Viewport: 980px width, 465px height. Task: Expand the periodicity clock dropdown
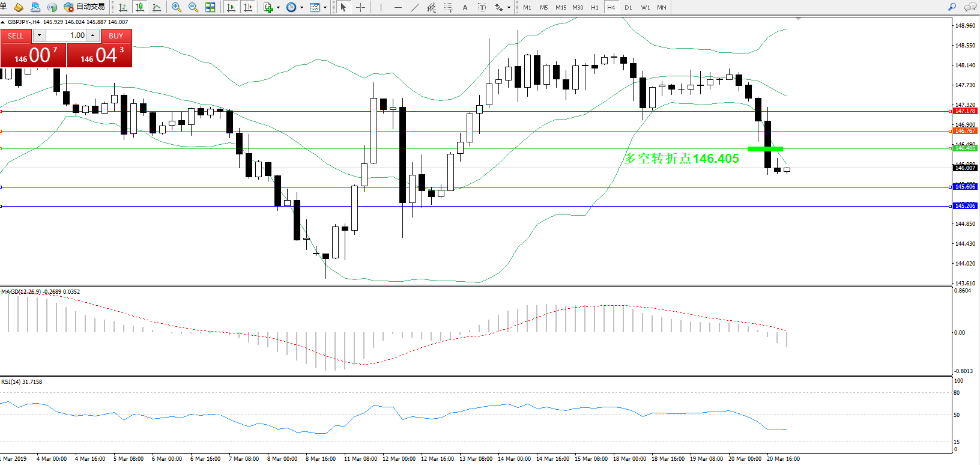[x=301, y=8]
